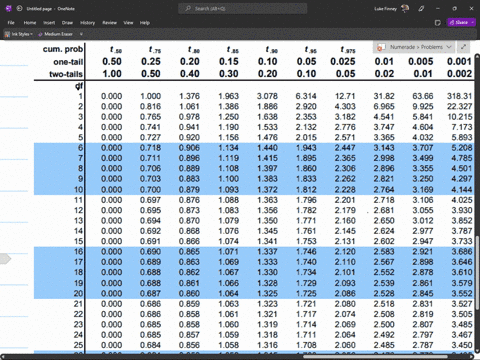Open the sticky notes feed icon beside Share
The height and width of the screenshot is (360, 480).
pos(438,23)
